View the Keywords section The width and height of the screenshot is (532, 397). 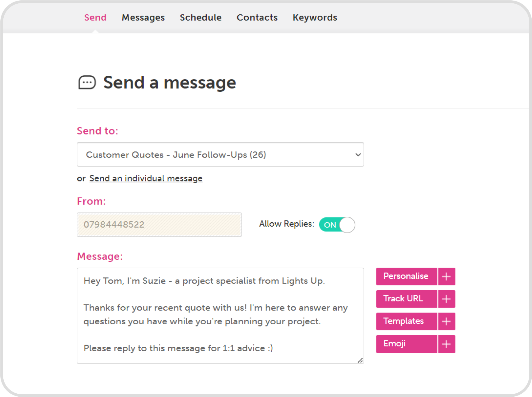click(x=315, y=17)
